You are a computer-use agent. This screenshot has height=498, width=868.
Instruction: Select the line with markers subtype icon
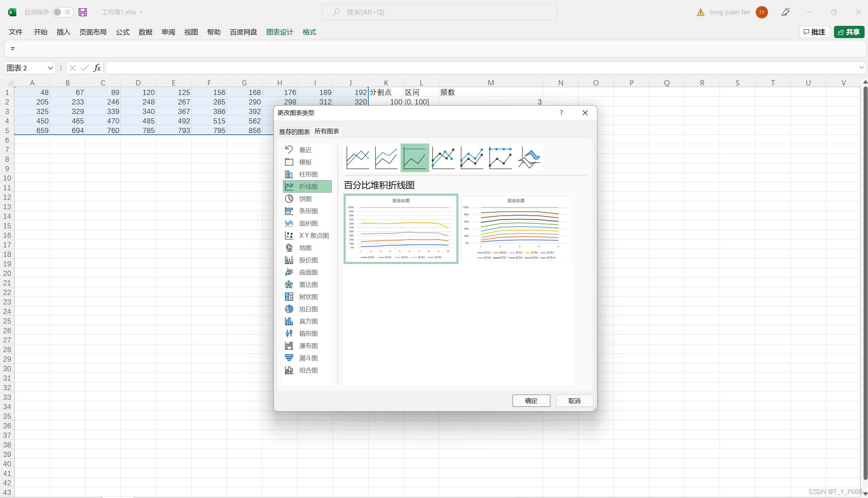(x=443, y=158)
